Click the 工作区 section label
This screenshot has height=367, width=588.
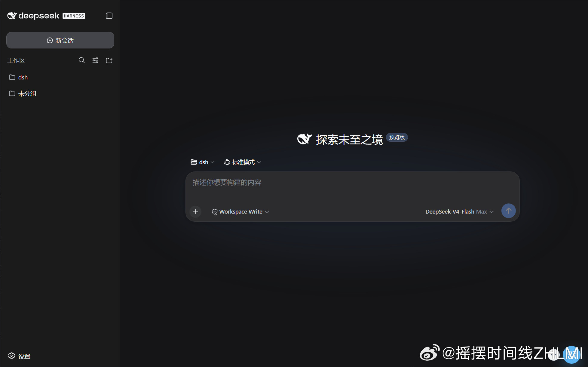coord(16,60)
